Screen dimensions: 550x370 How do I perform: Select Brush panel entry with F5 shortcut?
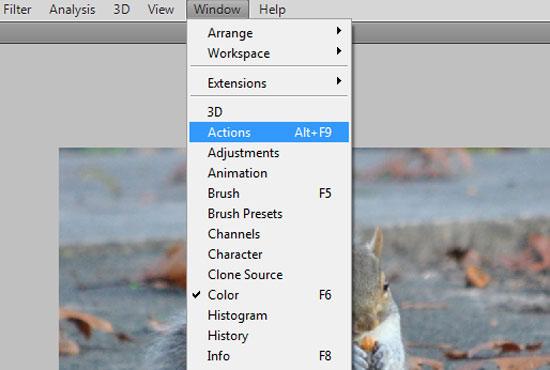click(x=269, y=193)
